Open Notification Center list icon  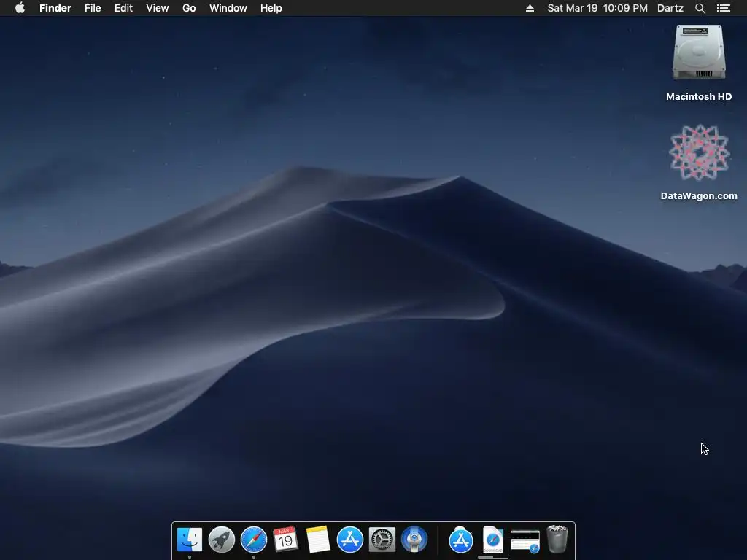(x=724, y=8)
